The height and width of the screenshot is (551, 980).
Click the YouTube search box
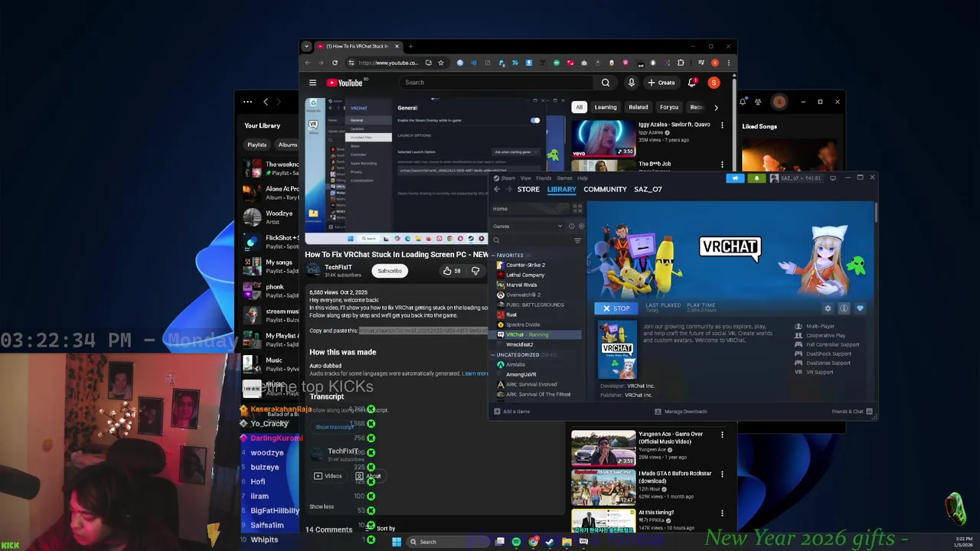496,83
